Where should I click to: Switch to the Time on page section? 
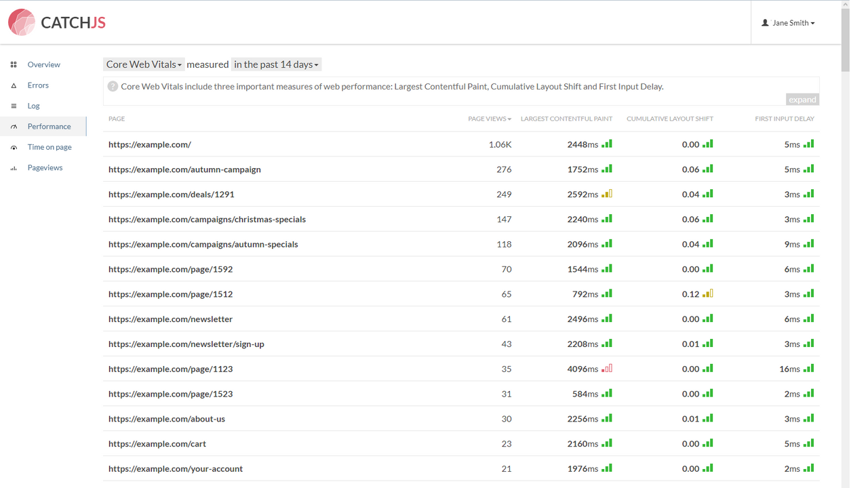point(50,146)
